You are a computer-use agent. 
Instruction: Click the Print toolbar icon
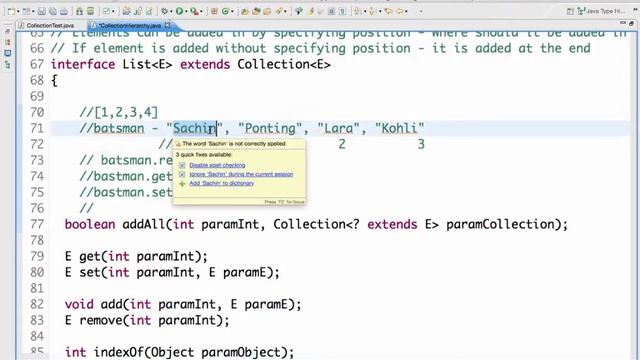[64, 11]
